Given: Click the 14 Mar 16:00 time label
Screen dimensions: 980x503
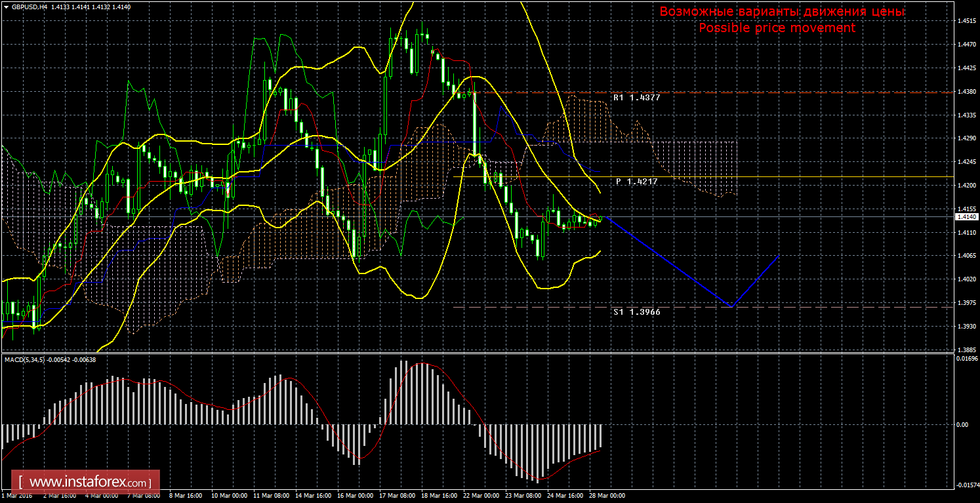Looking at the screenshot, I should point(313,496).
